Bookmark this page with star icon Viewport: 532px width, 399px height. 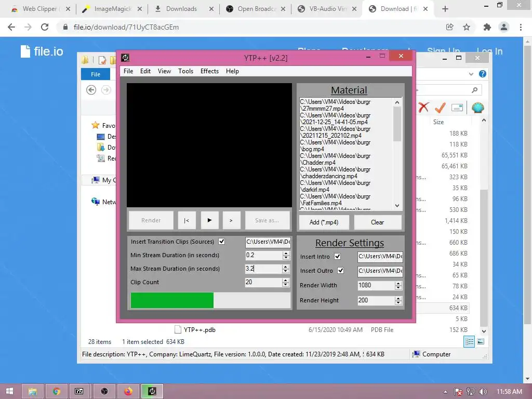tap(467, 27)
